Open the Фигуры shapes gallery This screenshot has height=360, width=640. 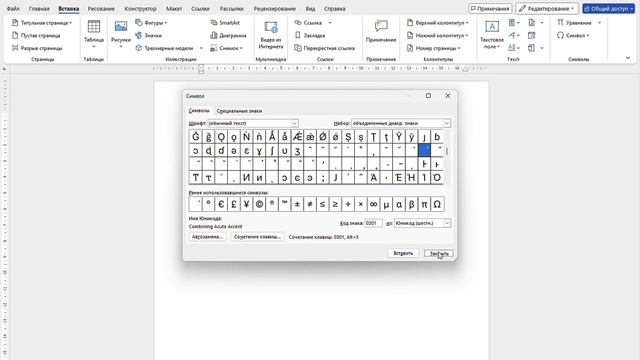[x=151, y=23]
